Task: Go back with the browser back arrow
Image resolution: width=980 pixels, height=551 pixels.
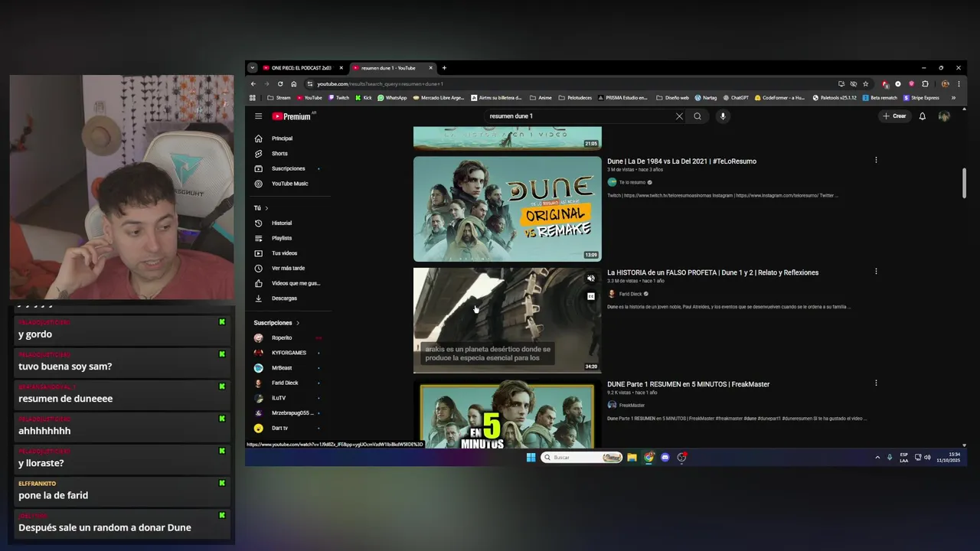Action: [253, 83]
